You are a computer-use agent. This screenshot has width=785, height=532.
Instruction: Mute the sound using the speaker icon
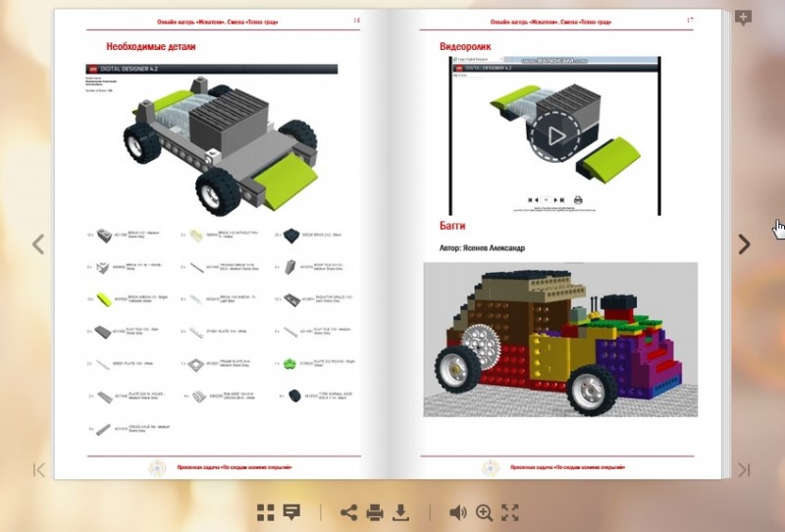pyautogui.click(x=458, y=511)
